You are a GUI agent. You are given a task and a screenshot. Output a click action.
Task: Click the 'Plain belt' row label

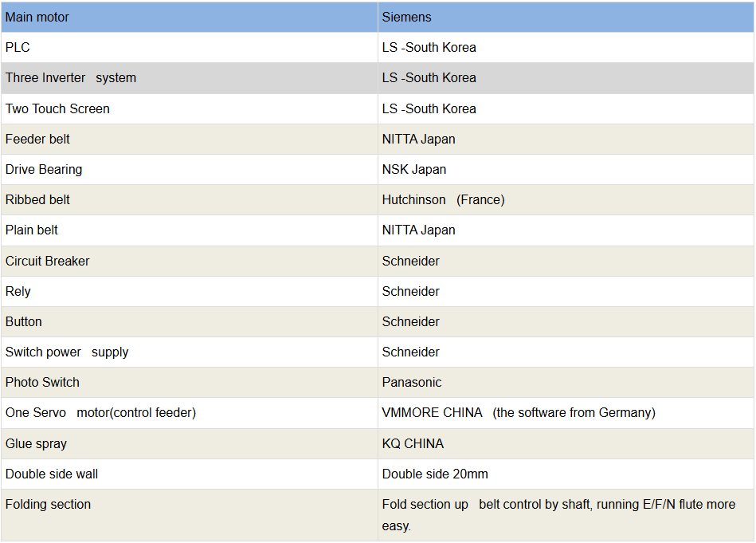coord(32,230)
